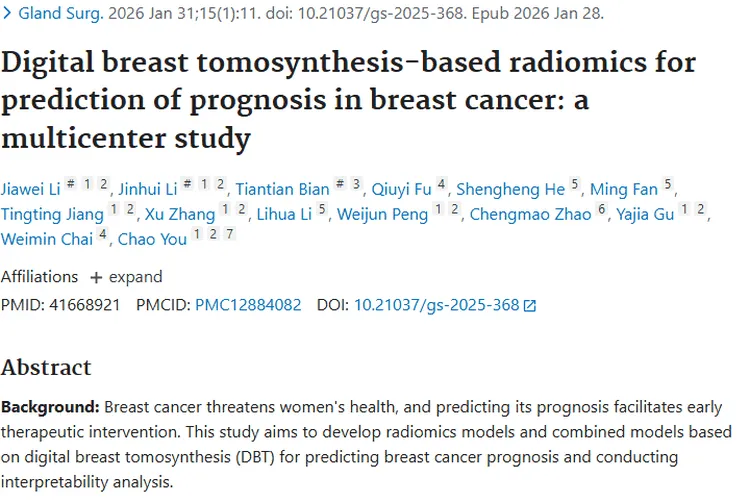Click author name Xu Zhang
This screenshot has width=750, height=500.
[181, 214]
